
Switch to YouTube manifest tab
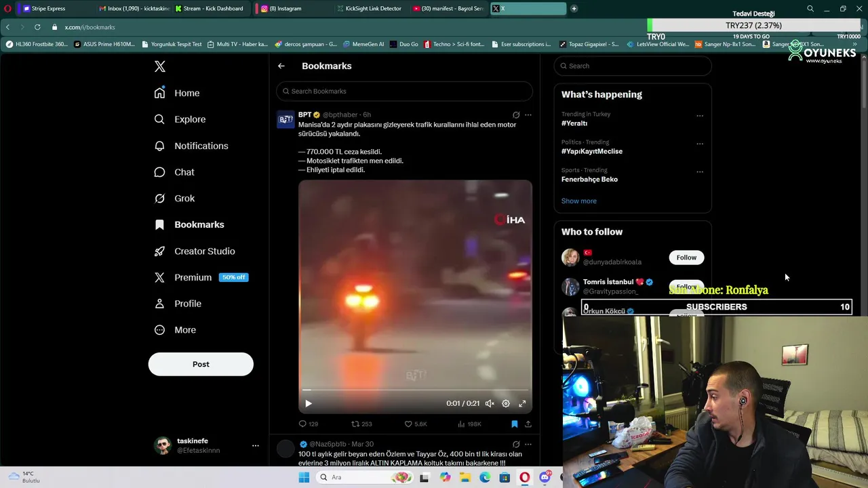coord(448,9)
